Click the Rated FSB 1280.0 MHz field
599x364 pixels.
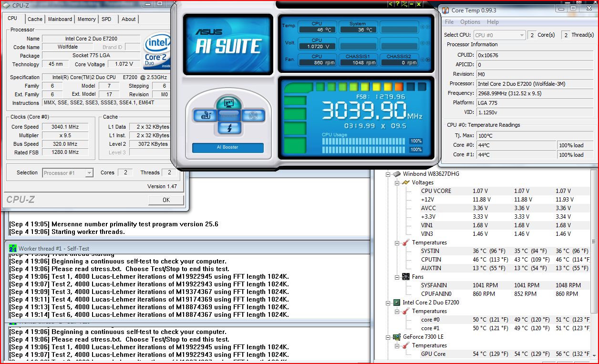click(x=65, y=152)
